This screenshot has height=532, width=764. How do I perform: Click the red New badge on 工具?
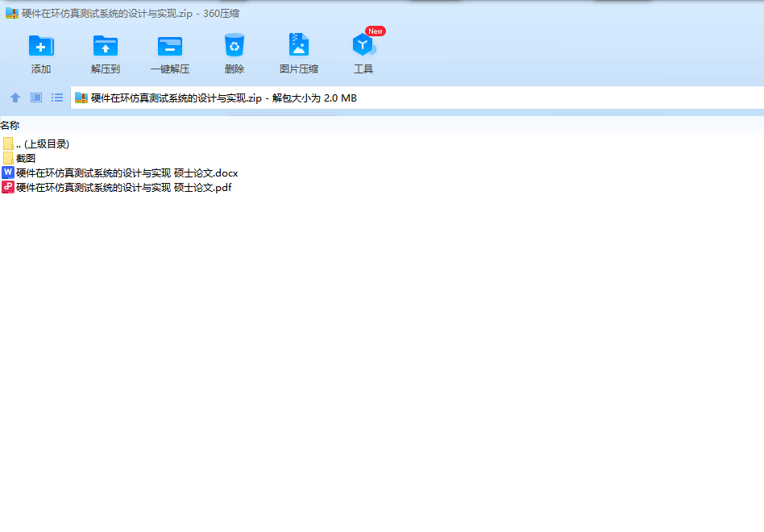point(376,31)
